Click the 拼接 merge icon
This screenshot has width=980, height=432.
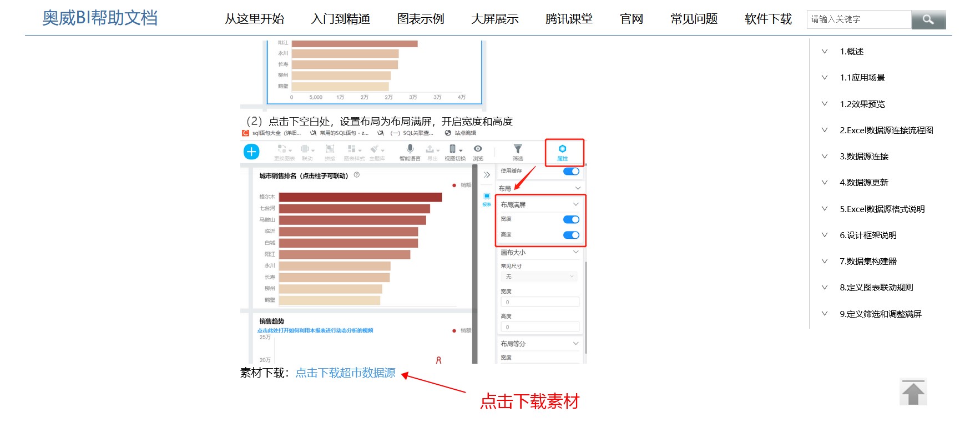click(330, 152)
